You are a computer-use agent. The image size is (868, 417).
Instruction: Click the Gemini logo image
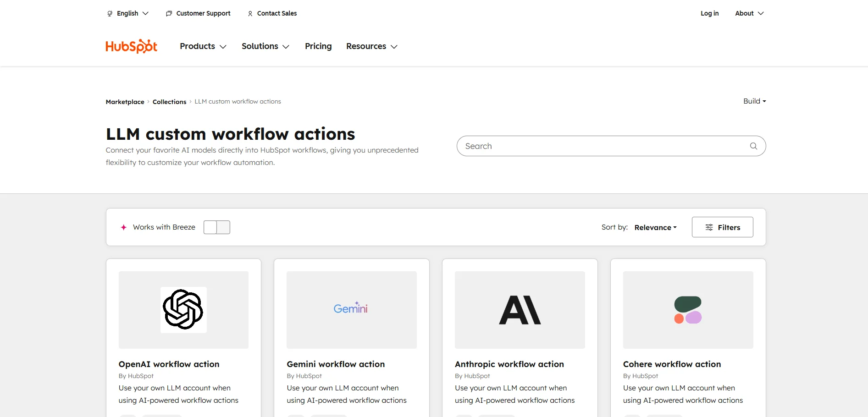351,310
